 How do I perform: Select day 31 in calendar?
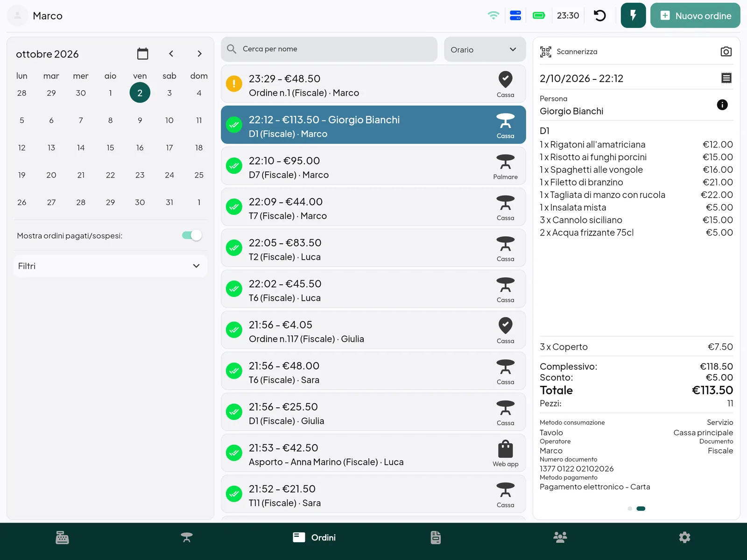(x=169, y=202)
